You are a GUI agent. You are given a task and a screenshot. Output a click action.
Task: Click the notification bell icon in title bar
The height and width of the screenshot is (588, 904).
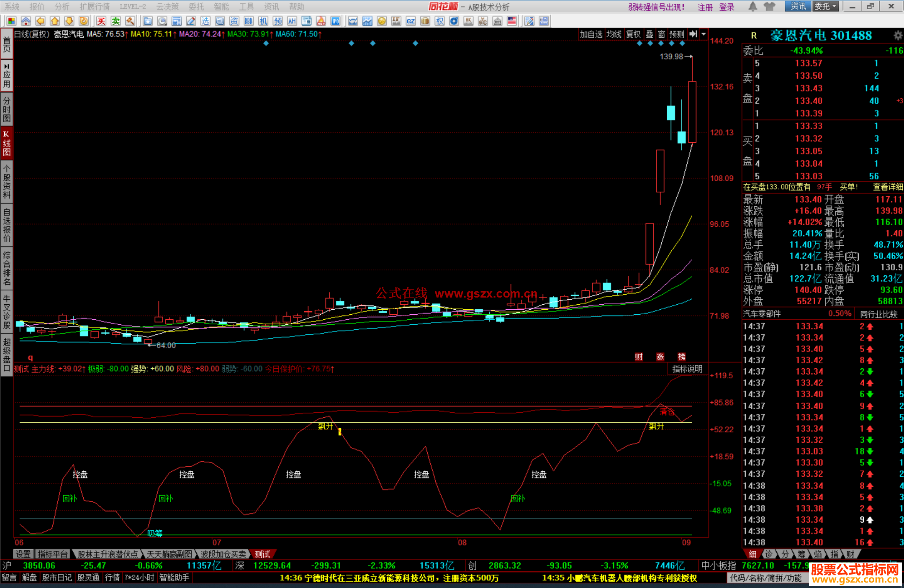[752, 6]
